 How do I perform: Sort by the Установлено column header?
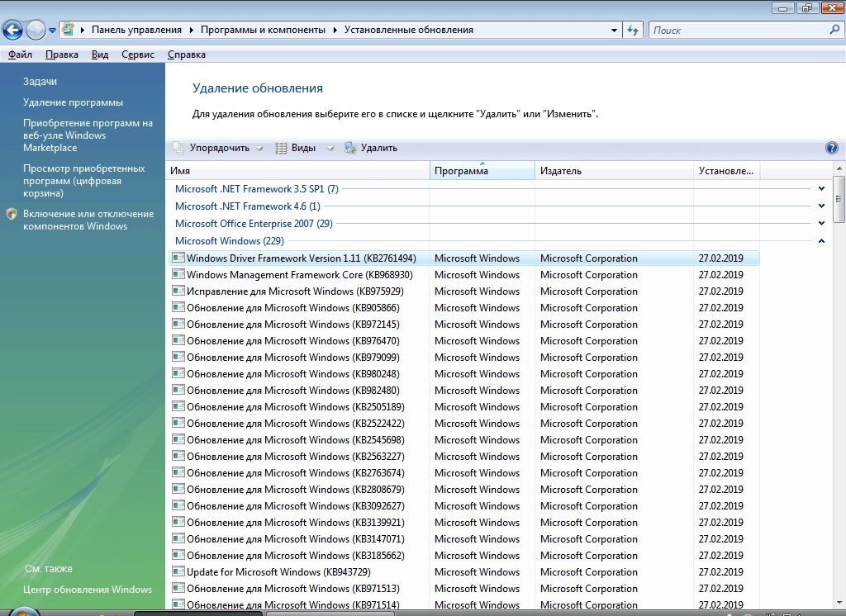tap(726, 171)
